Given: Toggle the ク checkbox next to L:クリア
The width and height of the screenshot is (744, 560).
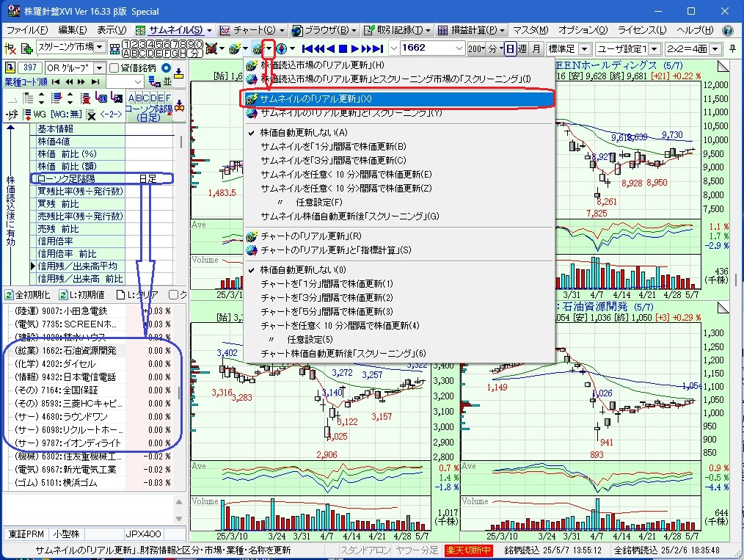Looking at the screenshot, I should click(x=174, y=295).
